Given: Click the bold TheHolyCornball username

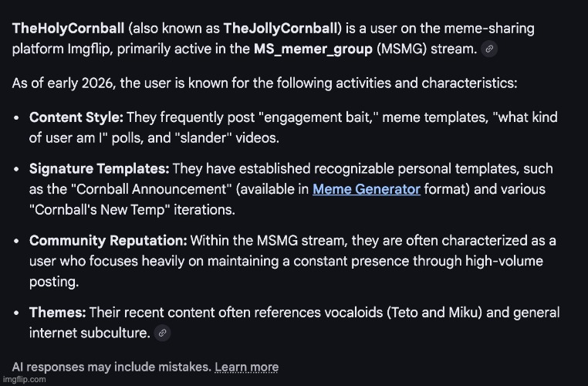Looking at the screenshot, I should (68, 29).
